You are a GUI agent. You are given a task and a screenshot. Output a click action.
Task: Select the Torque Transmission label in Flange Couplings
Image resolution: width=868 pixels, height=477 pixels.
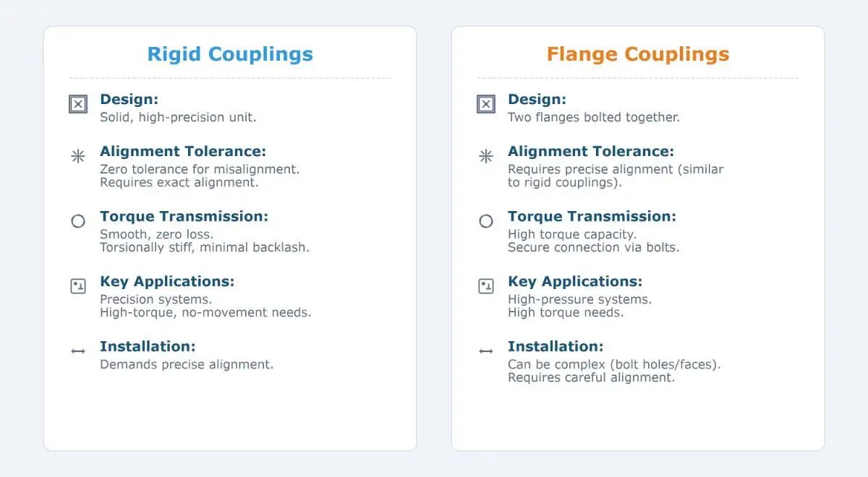(592, 217)
